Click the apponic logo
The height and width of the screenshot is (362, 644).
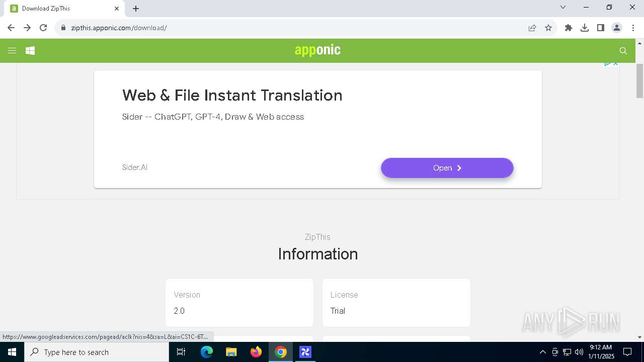pyautogui.click(x=317, y=50)
